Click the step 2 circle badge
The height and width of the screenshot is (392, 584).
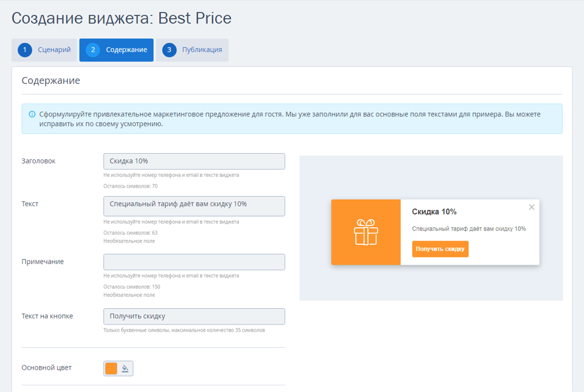tap(93, 50)
